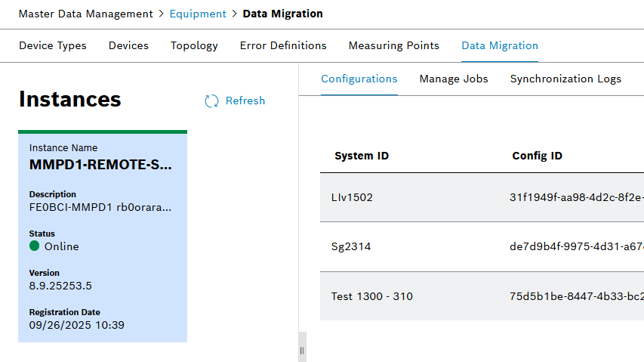Select the Test 1300 - 310 row
The width and height of the screenshot is (644, 362).
[x=482, y=296]
